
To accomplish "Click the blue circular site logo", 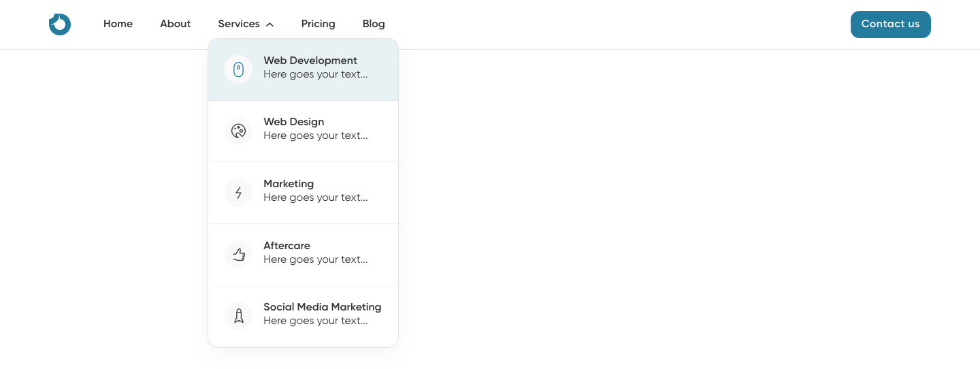I will tap(60, 25).
